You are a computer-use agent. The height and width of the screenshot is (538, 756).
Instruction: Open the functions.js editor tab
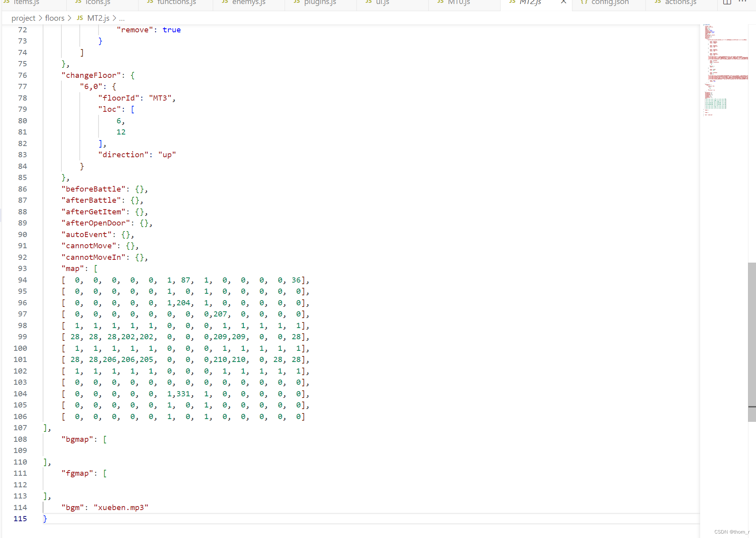point(176,2)
